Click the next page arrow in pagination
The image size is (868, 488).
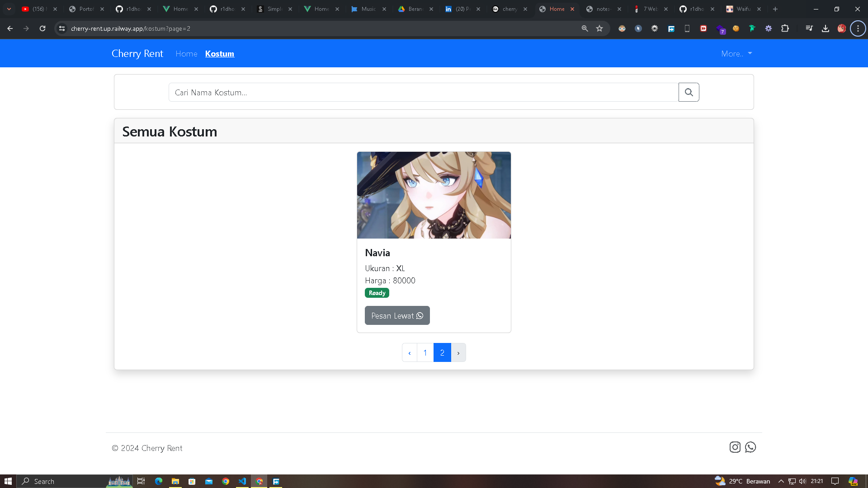[458, 352]
